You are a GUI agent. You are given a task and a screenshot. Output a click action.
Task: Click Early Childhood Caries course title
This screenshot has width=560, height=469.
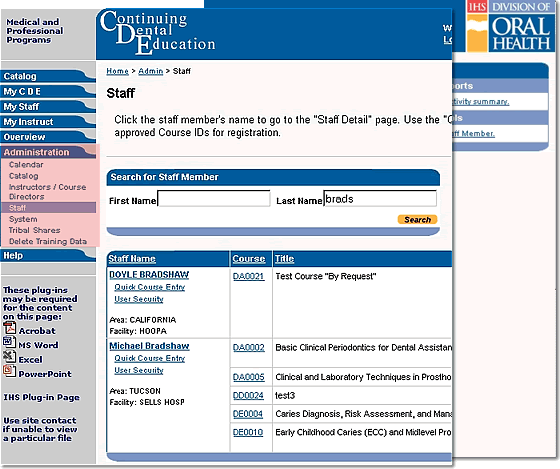click(363, 433)
